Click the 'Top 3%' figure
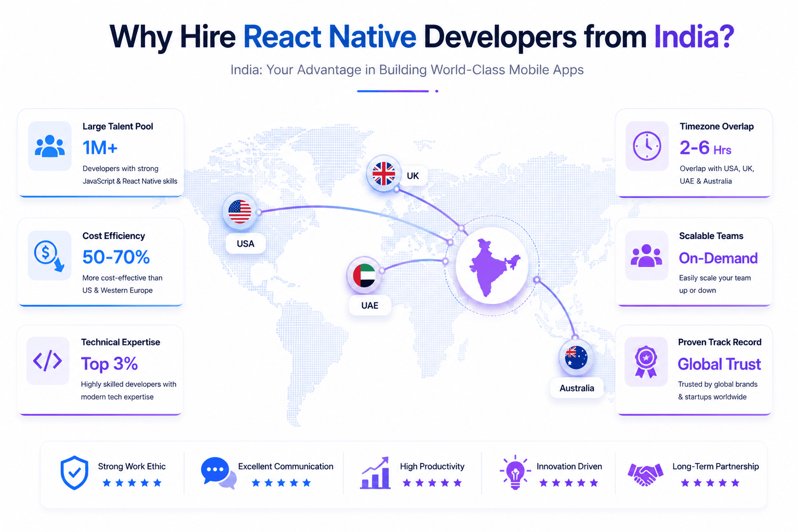This screenshot has height=532, width=798. pos(110,364)
